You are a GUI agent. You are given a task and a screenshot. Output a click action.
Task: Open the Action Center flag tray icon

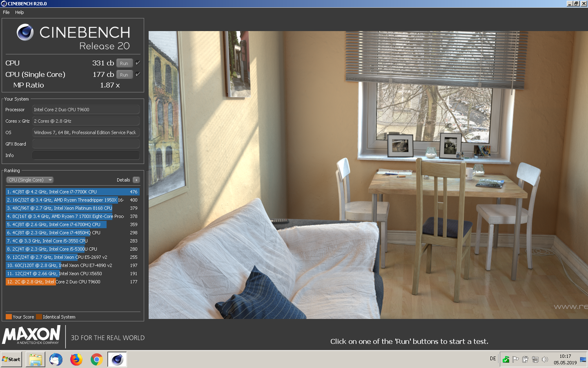click(x=516, y=359)
